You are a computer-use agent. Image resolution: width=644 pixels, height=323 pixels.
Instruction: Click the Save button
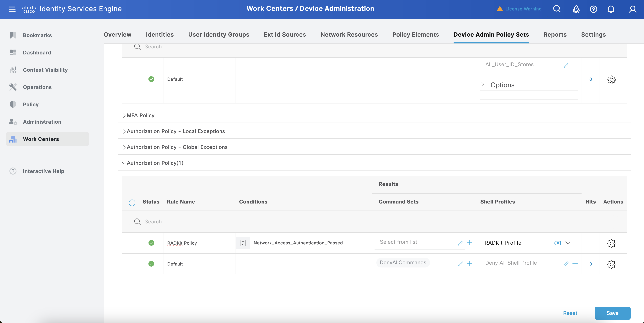(613, 313)
